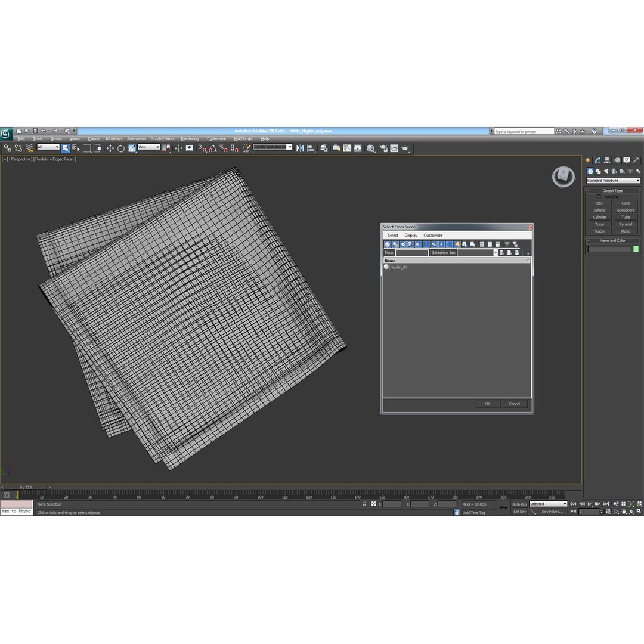
Task: Open the Rendering menu
Action: (x=190, y=139)
